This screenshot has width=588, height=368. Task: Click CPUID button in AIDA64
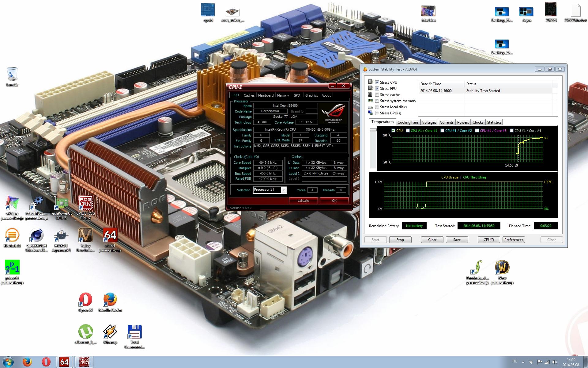pyautogui.click(x=489, y=240)
